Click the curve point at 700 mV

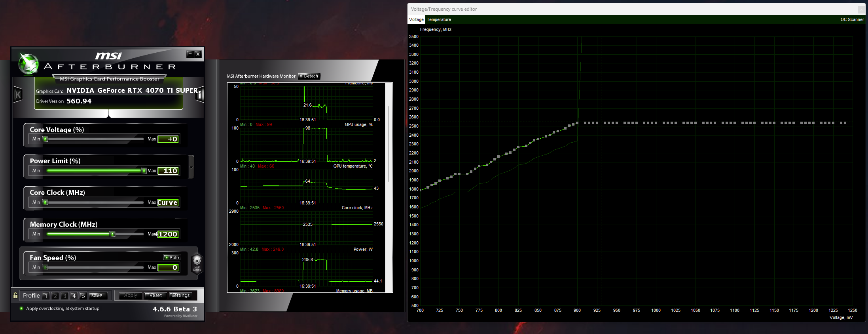tap(420, 190)
